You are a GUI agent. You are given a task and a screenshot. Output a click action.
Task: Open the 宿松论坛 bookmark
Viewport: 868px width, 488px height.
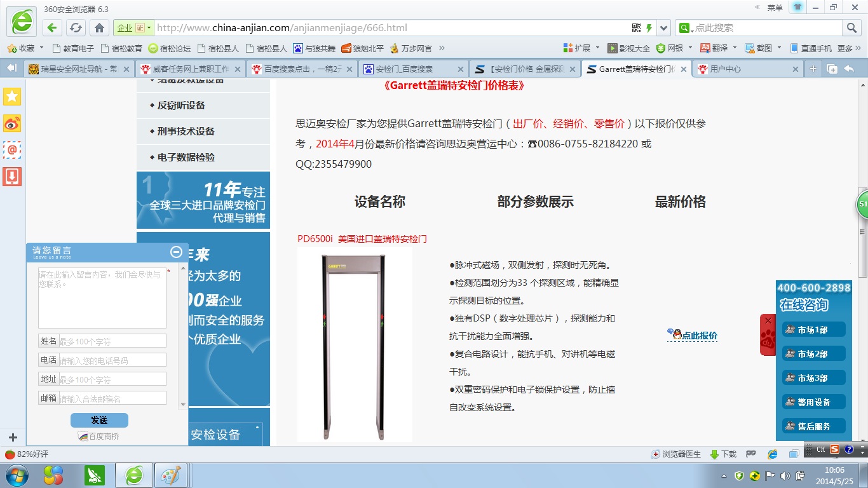170,48
